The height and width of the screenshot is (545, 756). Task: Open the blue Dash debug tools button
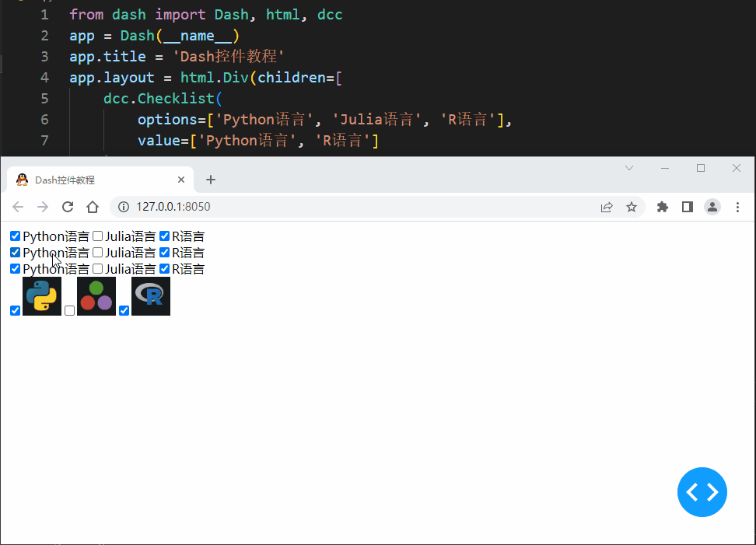(x=702, y=492)
